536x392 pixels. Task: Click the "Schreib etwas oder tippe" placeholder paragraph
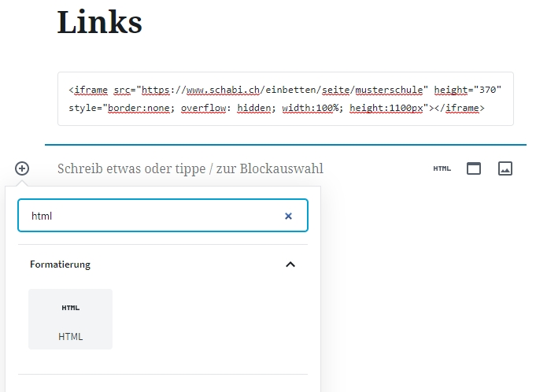(x=190, y=168)
